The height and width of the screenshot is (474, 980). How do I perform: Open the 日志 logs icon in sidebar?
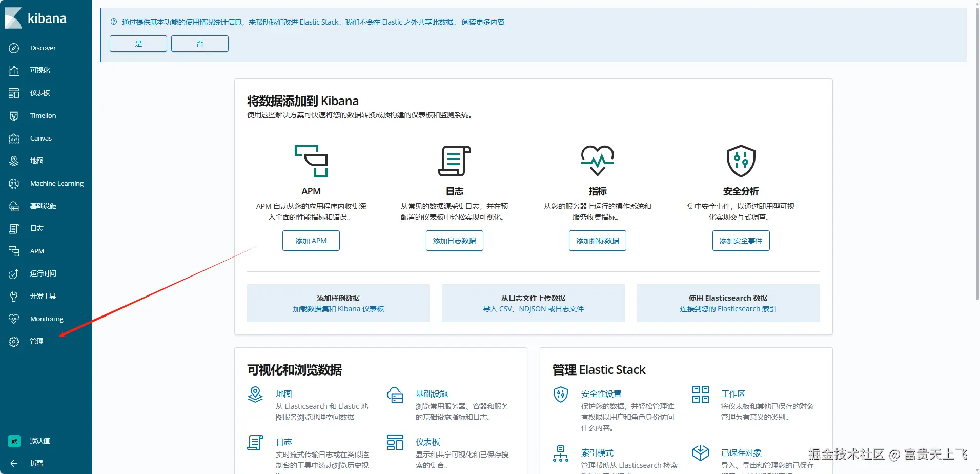tap(14, 229)
